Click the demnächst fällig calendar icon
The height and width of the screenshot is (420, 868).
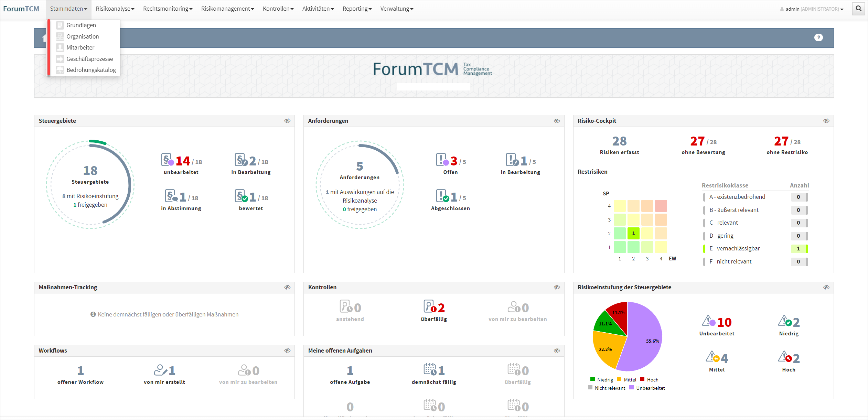(430, 370)
